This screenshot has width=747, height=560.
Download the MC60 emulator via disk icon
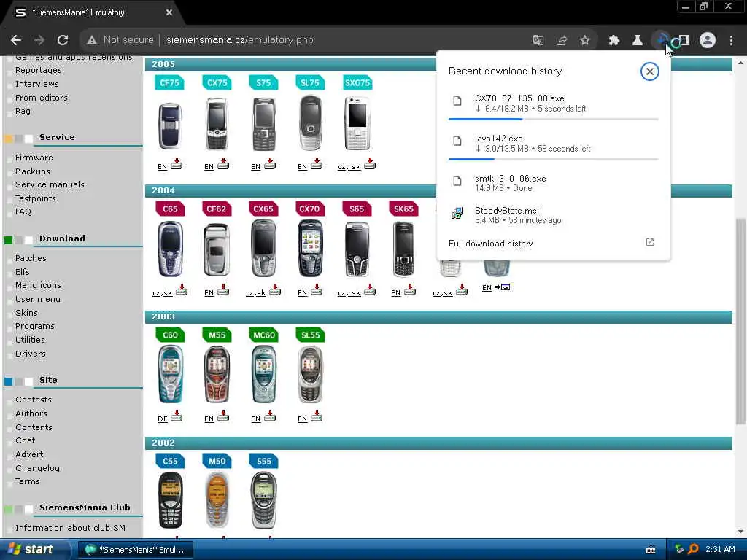point(270,416)
